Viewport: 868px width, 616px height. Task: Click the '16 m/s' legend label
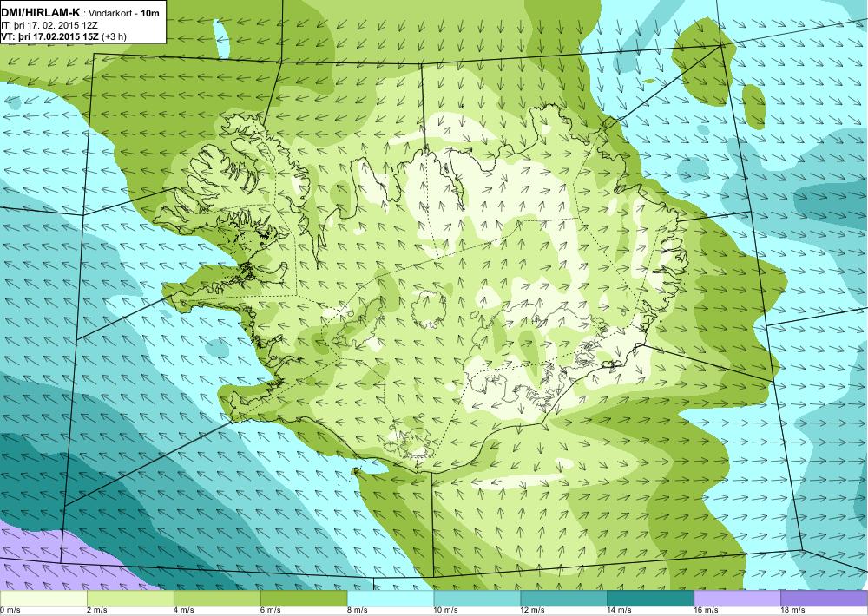coord(707,611)
